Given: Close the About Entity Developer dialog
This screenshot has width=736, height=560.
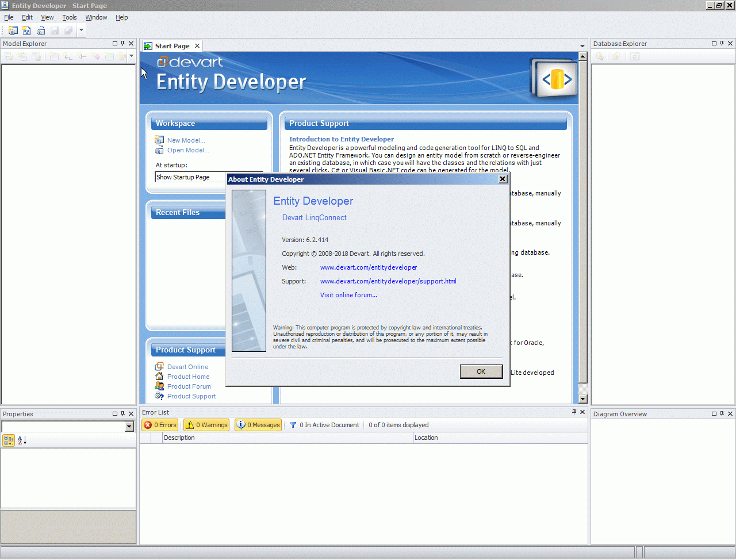Looking at the screenshot, I should click(503, 179).
